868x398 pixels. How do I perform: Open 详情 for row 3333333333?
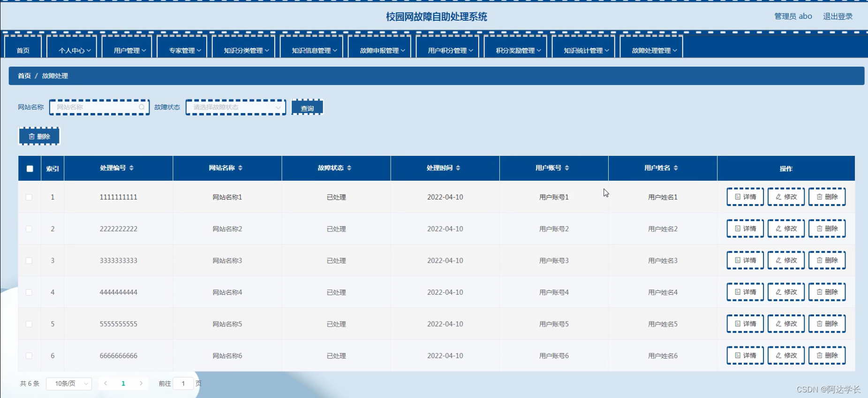coord(745,260)
